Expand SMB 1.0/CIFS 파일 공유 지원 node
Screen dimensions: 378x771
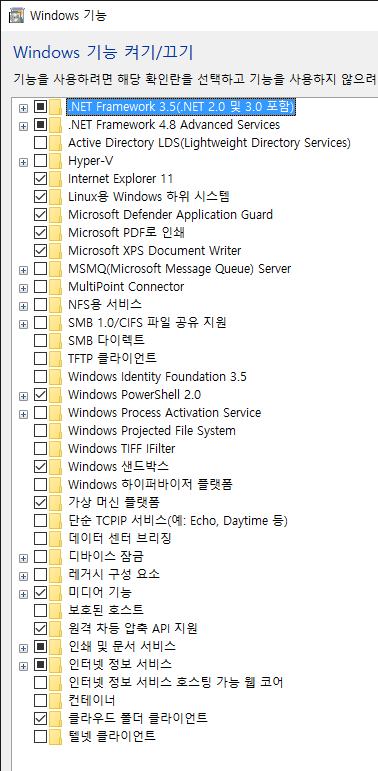(23, 323)
